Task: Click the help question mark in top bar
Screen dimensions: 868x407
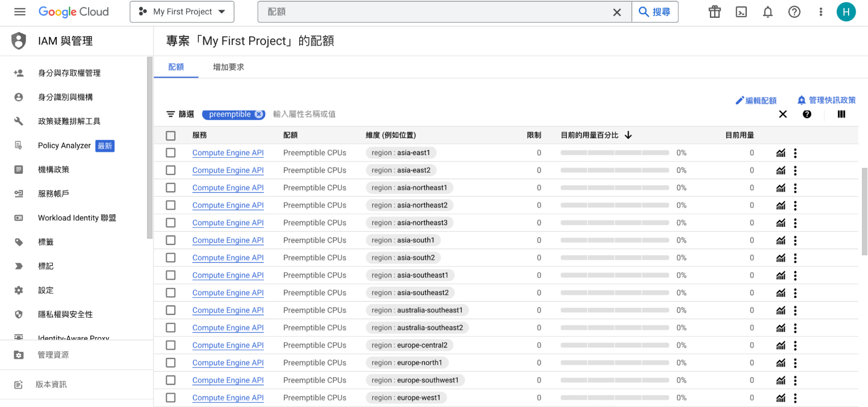Action: tap(794, 12)
